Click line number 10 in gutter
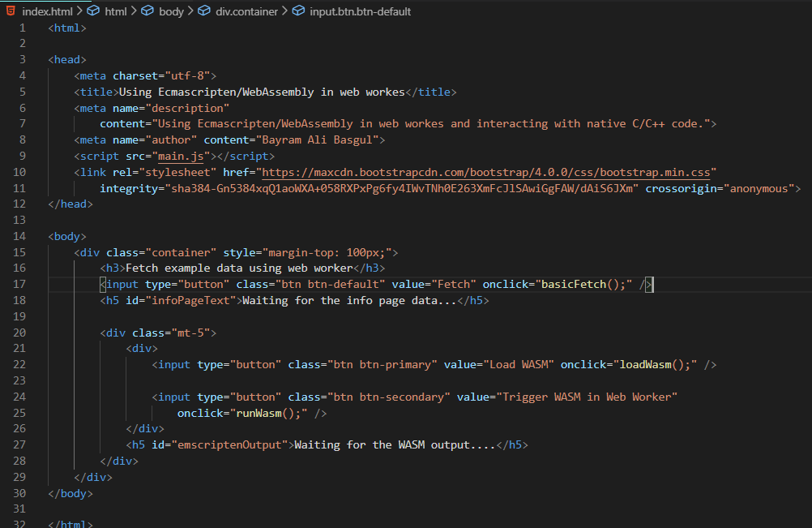This screenshot has width=812, height=528. tap(19, 172)
